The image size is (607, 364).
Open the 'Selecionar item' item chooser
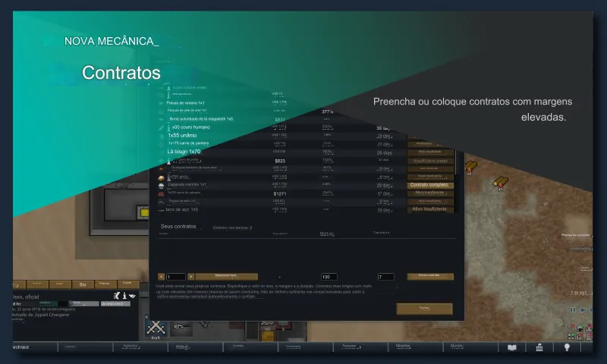click(x=226, y=277)
